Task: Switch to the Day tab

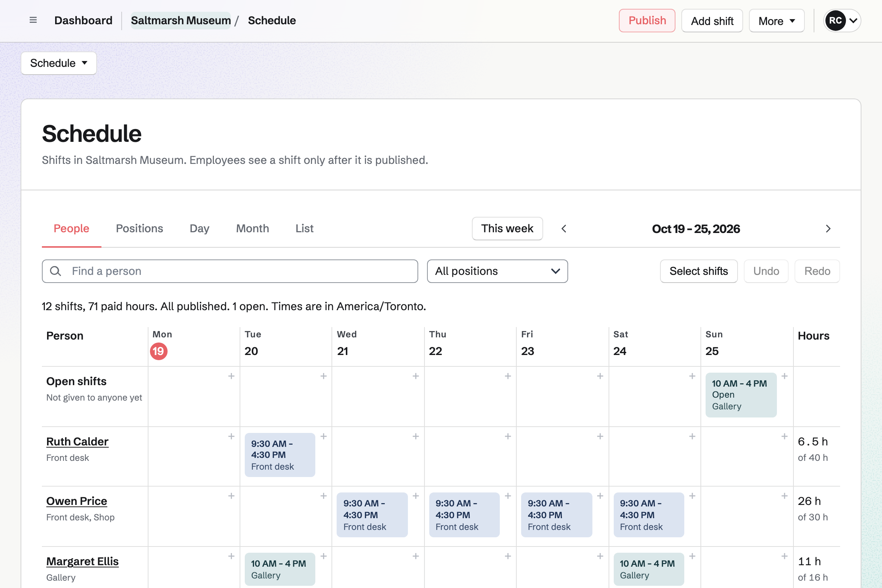Action: click(x=200, y=228)
